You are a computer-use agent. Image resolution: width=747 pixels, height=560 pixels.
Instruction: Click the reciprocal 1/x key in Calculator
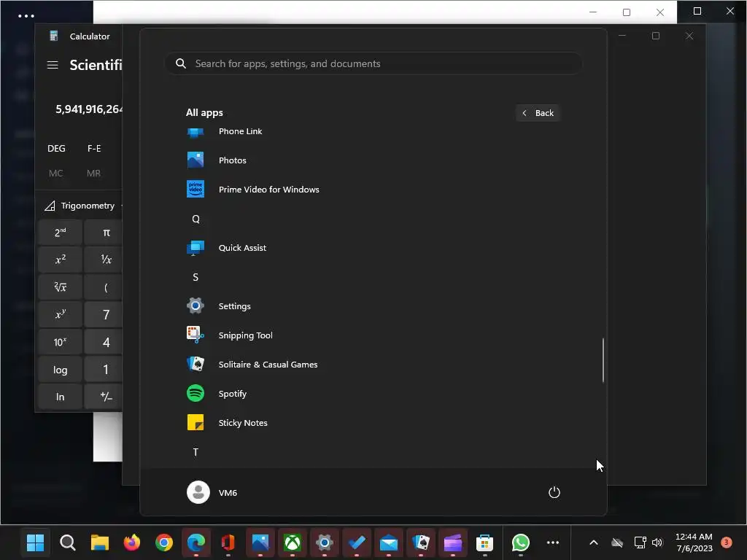[x=104, y=260]
